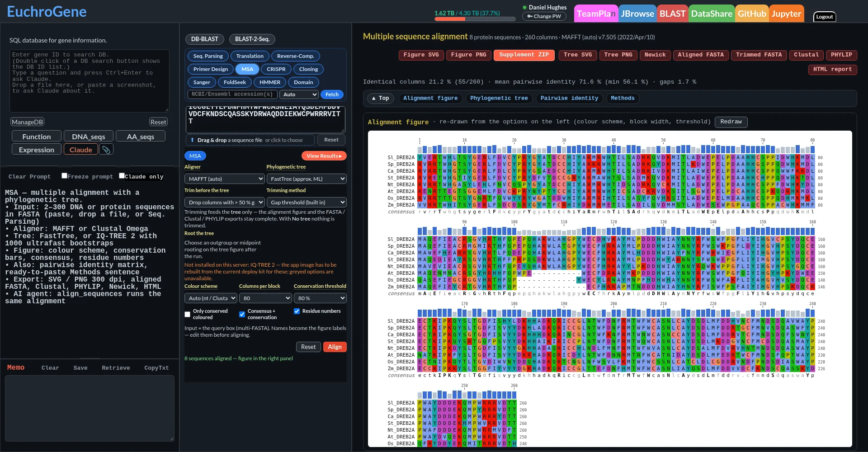The width and height of the screenshot is (868, 452).
Task: Click the ManageDB button
Action: [27, 122]
